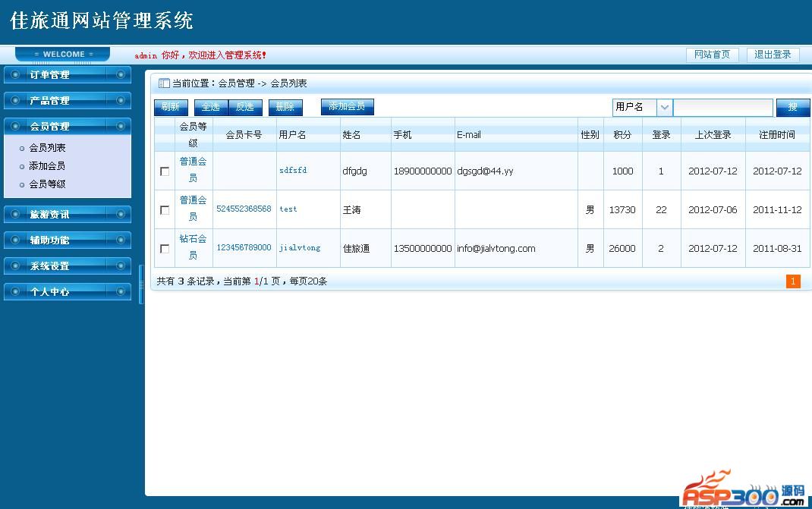Click the 搜 search button

click(793, 107)
